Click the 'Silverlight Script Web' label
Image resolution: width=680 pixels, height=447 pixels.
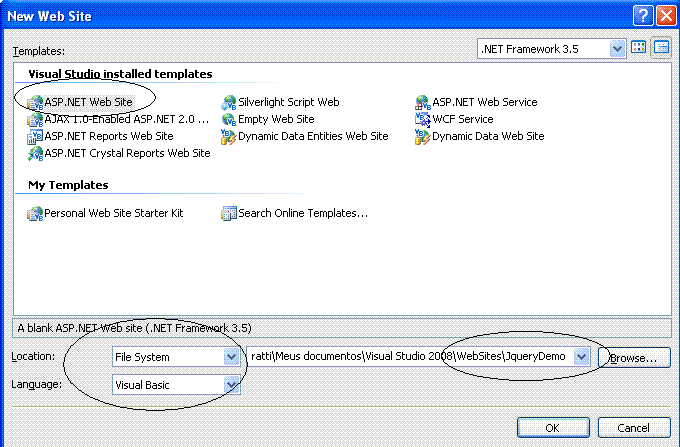click(289, 102)
